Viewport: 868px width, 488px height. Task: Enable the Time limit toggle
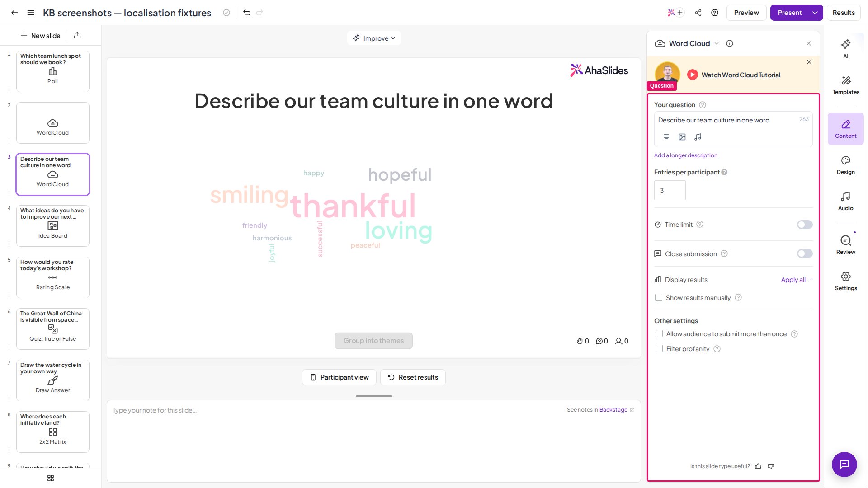pos(805,225)
